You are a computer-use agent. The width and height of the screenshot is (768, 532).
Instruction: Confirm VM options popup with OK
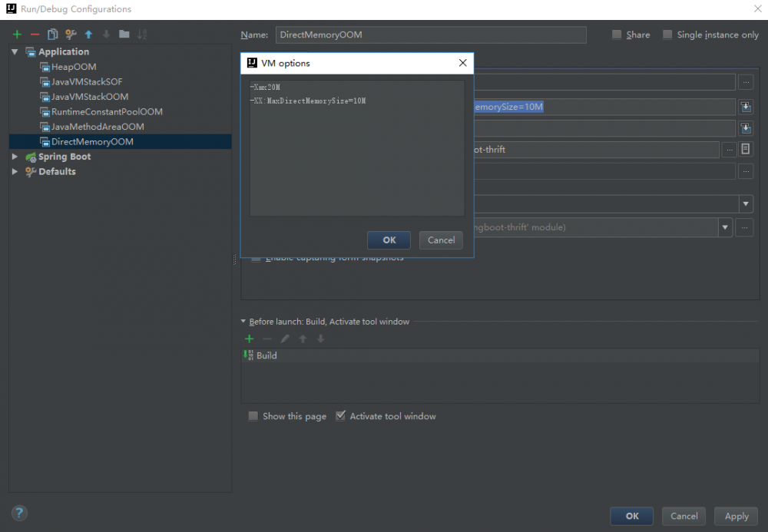(389, 240)
